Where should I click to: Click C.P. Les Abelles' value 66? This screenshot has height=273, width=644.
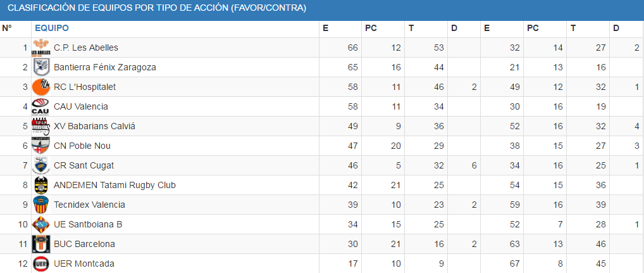point(352,48)
